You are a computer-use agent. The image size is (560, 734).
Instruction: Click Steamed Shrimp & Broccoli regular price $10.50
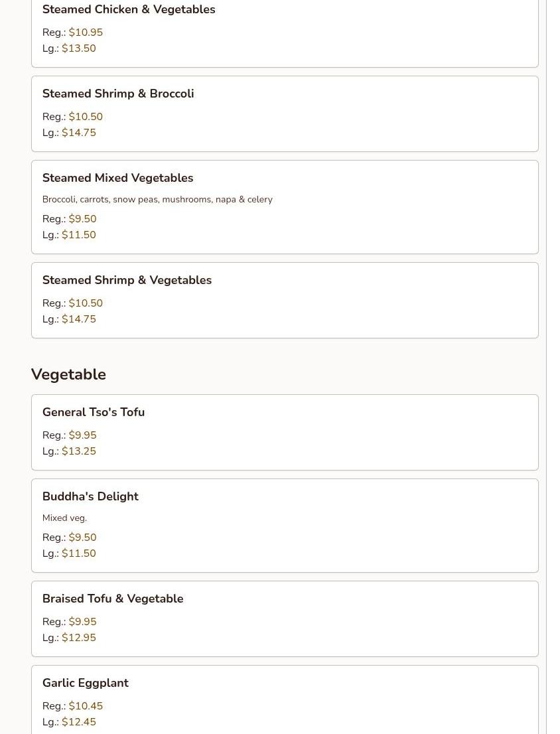[86, 117]
